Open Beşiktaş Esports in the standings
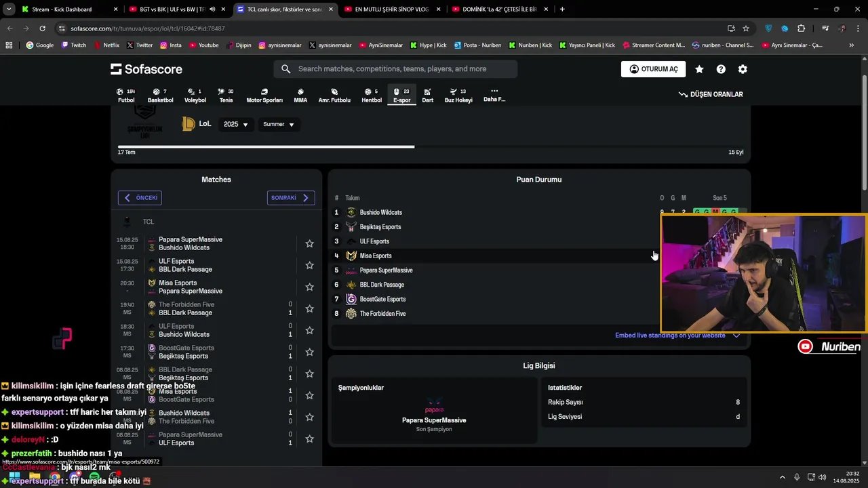The width and height of the screenshot is (868, 488). (x=380, y=227)
